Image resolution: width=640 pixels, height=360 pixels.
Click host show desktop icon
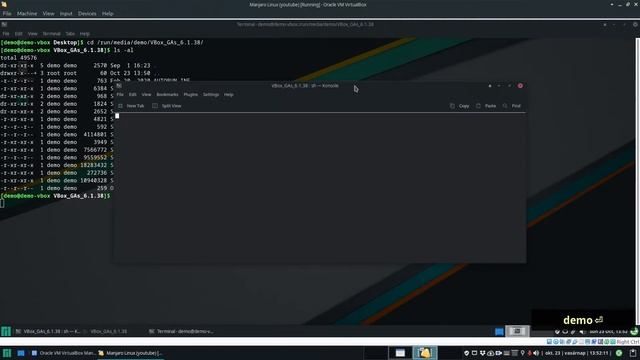tap(21, 353)
